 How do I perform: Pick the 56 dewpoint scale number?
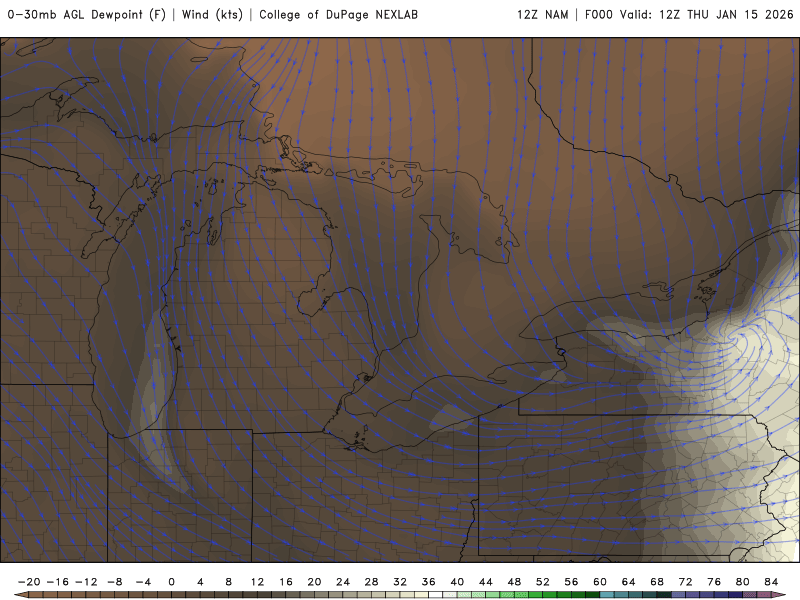(x=571, y=582)
